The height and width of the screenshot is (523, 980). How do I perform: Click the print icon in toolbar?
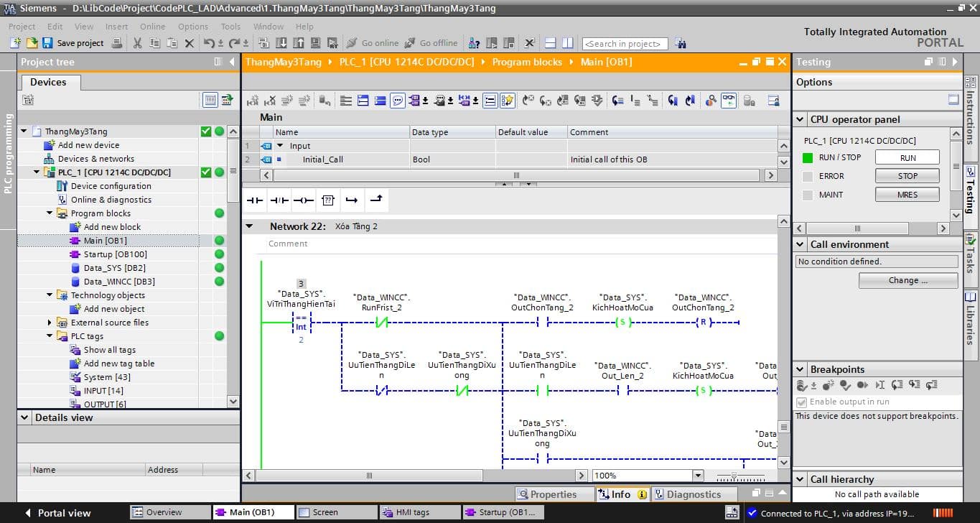[x=118, y=43]
